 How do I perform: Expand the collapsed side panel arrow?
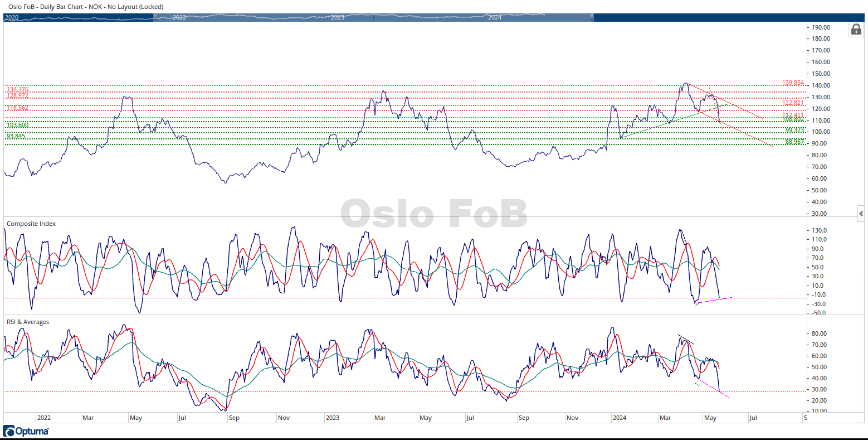(861, 214)
